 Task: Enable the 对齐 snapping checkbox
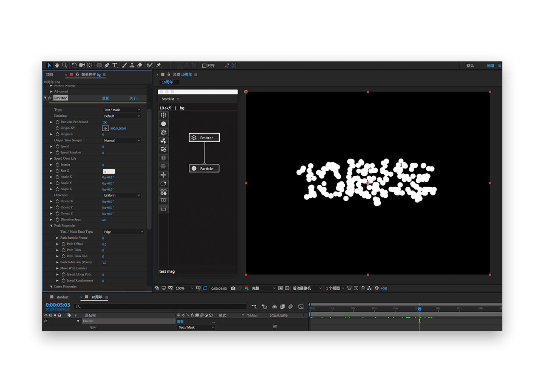click(x=204, y=66)
